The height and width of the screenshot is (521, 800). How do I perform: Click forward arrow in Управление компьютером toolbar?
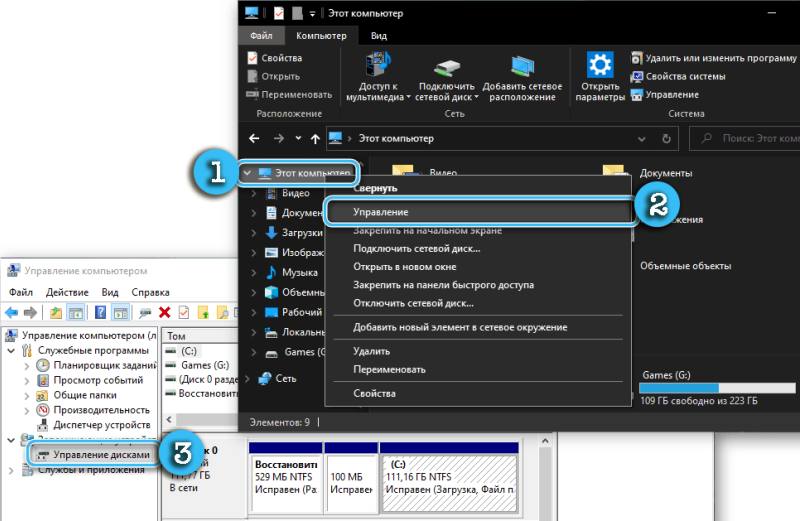30,312
